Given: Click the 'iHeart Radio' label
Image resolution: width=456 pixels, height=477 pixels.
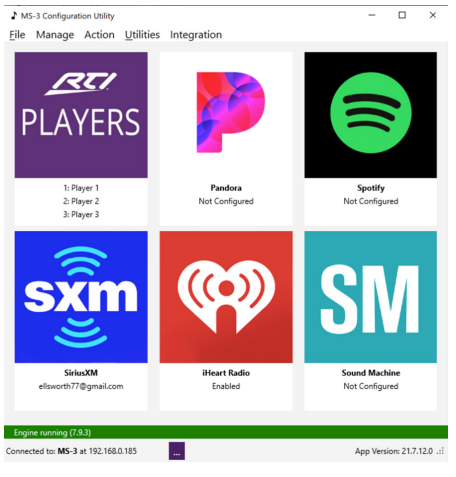Looking at the screenshot, I should tap(226, 373).
